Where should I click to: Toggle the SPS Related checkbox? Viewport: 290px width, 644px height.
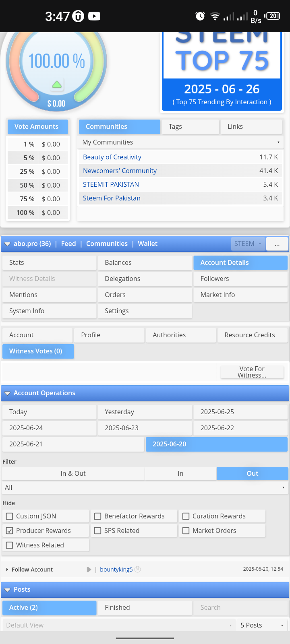point(97,530)
